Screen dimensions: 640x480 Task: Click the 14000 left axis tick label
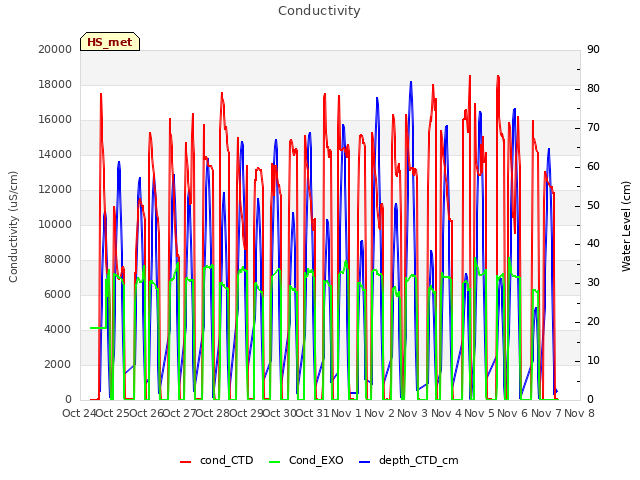(x=55, y=154)
